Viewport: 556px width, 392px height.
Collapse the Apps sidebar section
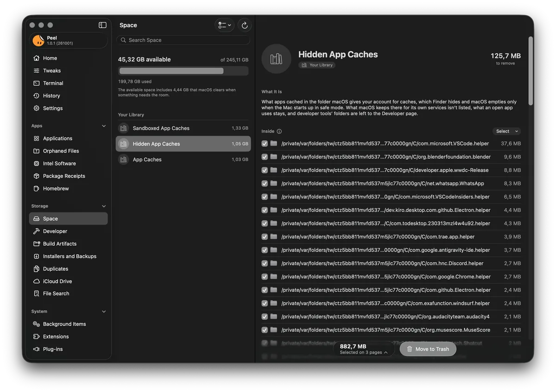coord(104,126)
